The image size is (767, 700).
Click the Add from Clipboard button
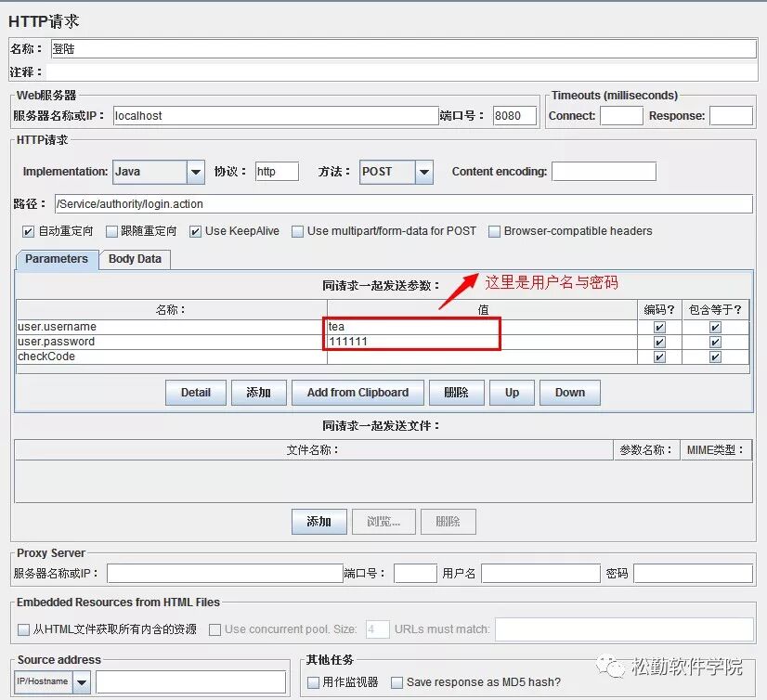click(x=357, y=393)
